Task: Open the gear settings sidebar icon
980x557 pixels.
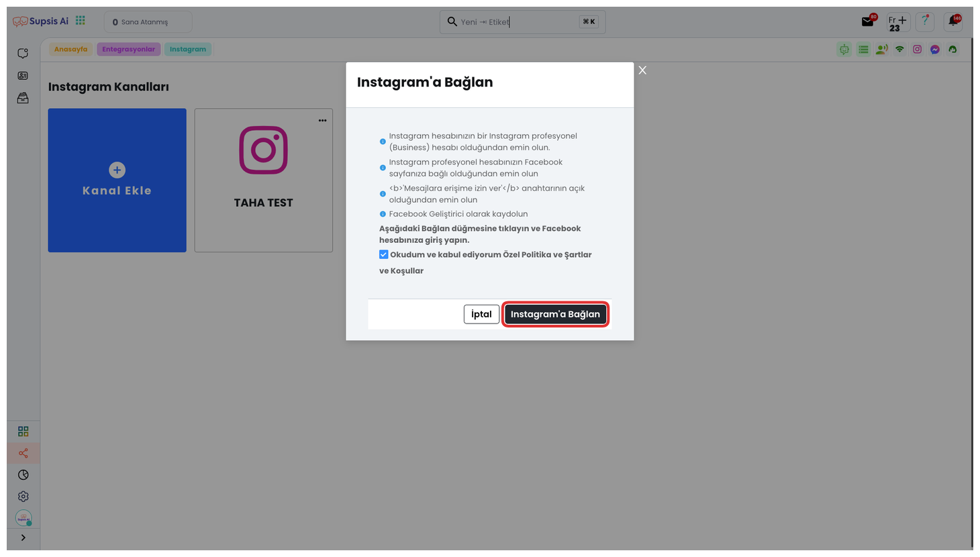Action: pyautogui.click(x=23, y=497)
